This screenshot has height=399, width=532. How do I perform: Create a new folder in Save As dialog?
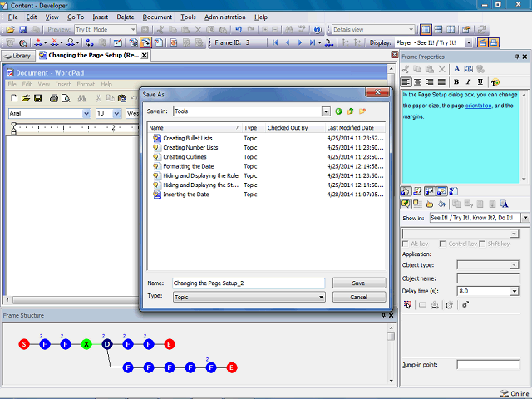362,111
